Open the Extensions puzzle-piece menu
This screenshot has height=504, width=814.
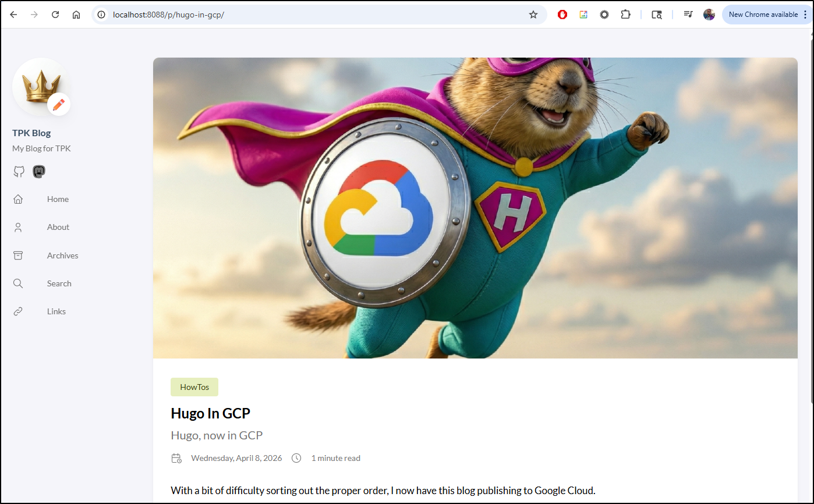coord(625,15)
